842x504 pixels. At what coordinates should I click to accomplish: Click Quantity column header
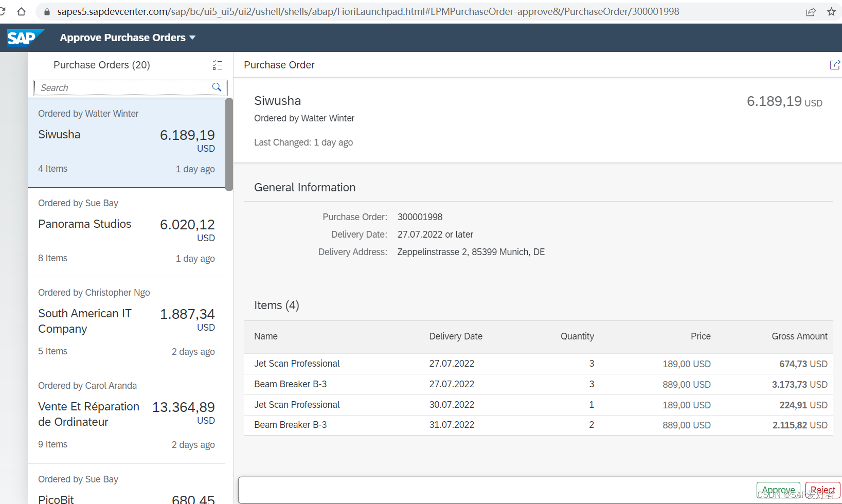(577, 336)
